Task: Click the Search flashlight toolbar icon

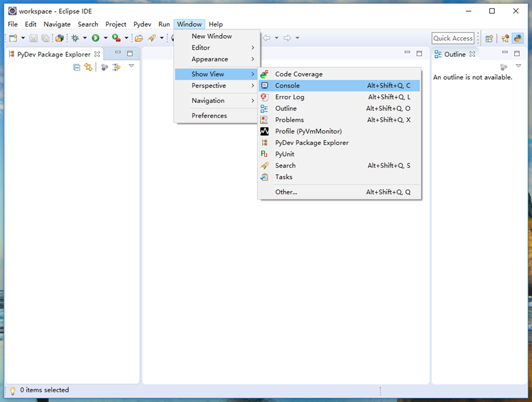Action: pos(152,38)
